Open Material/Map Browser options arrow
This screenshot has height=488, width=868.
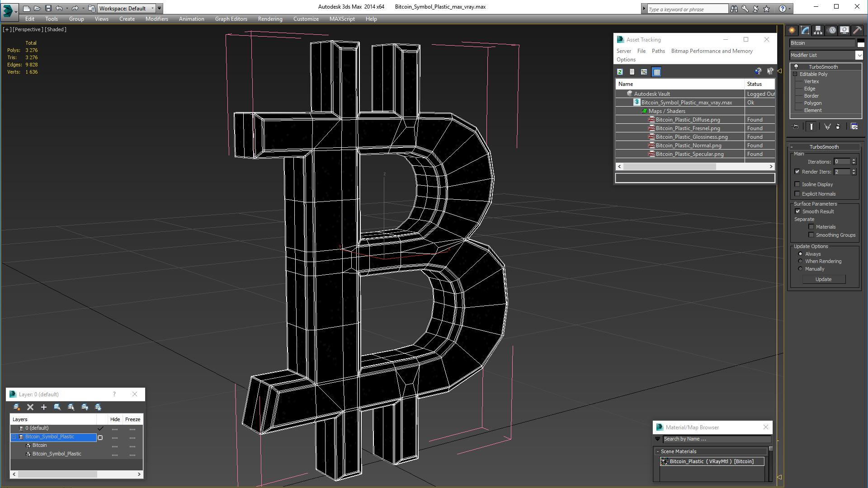coord(657,439)
